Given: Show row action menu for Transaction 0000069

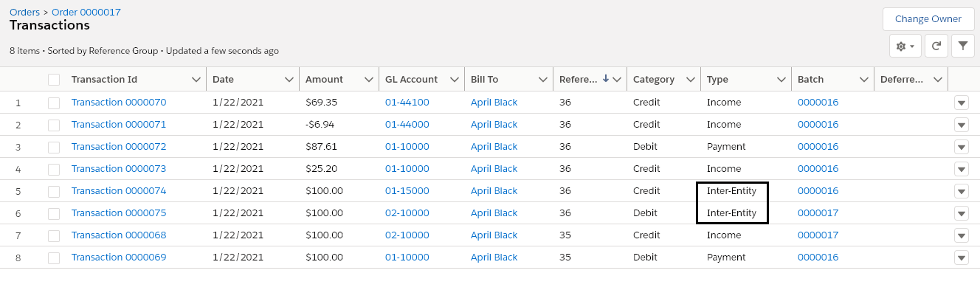Looking at the screenshot, I should [961, 258].
